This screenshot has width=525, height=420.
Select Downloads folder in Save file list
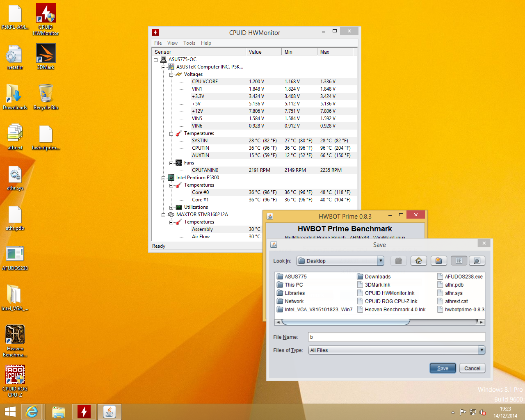coord(374,276)
